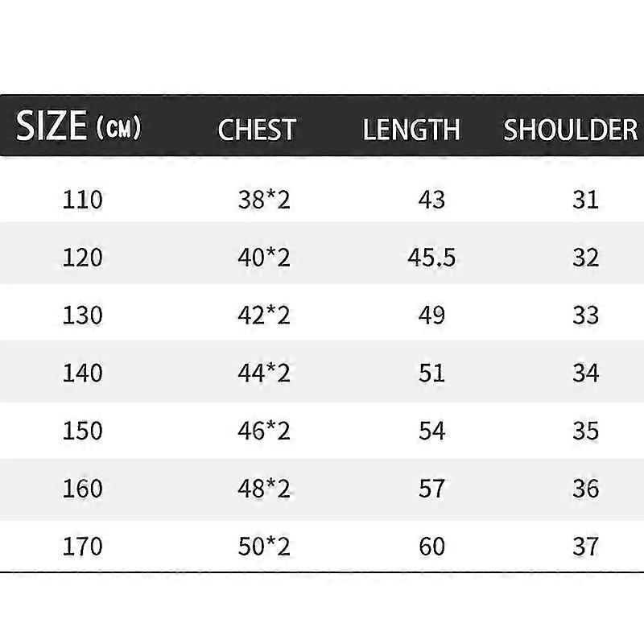
Task: Select the size 170 row label
Action: (x=83, y=547)
